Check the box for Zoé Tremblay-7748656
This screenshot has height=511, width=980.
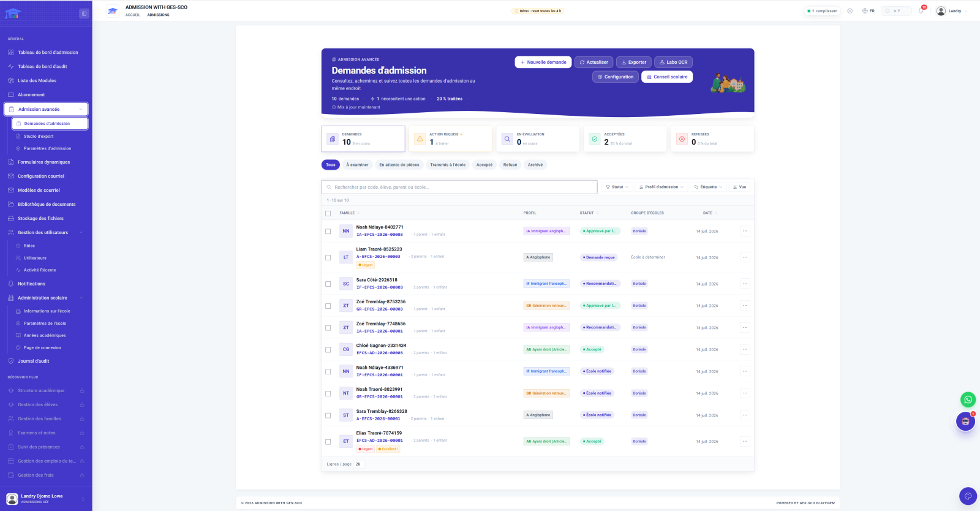point(328,328)
